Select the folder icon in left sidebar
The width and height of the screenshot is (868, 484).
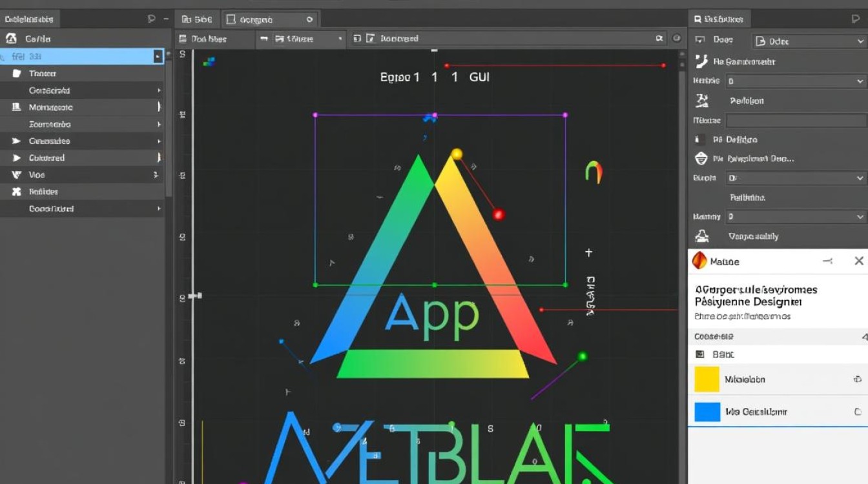(x=17, y=74)
